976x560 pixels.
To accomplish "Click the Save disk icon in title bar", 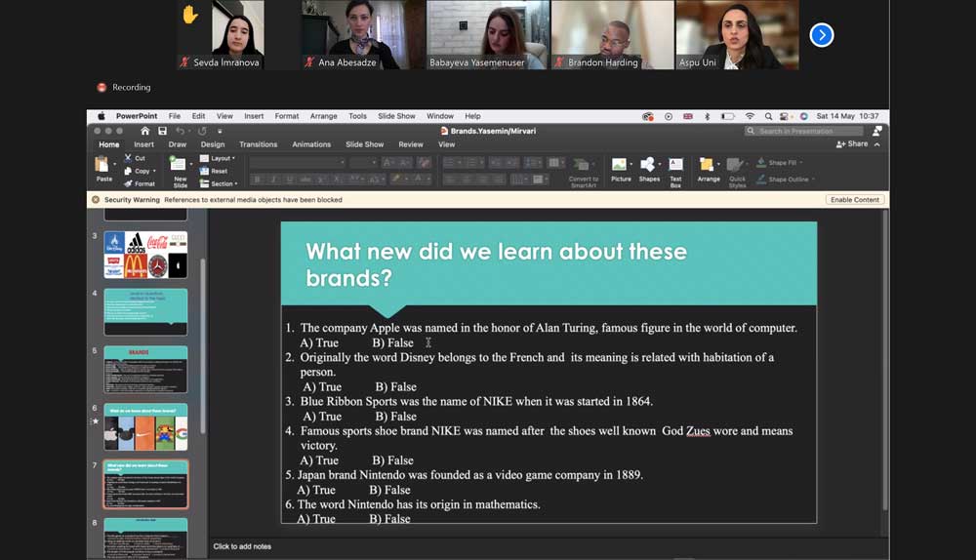I will tap(162, 131).
